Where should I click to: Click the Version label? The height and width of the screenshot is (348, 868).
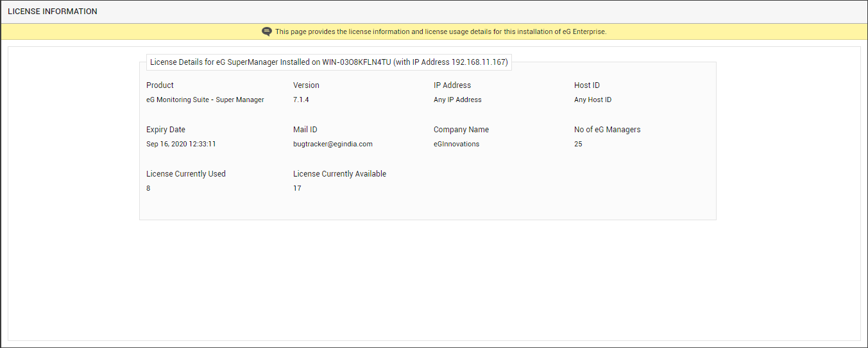click(306, 85)
